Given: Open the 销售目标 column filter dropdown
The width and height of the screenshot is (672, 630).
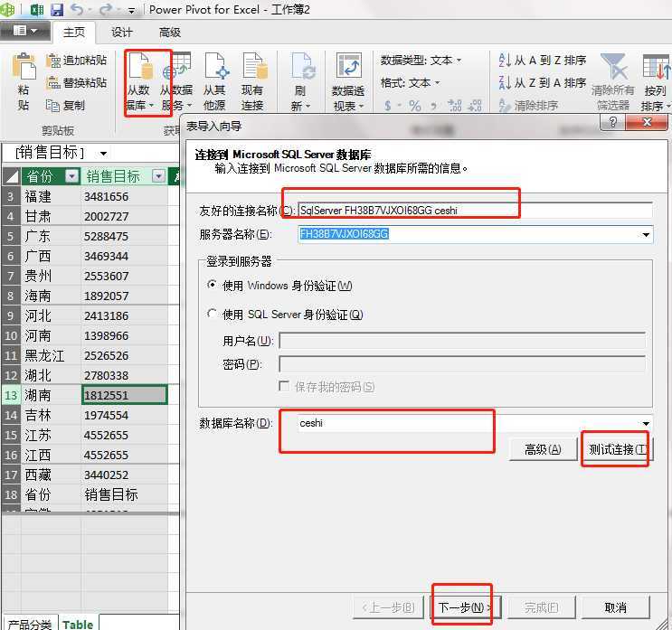Looking at the screenshot, I should click(158, 175).
